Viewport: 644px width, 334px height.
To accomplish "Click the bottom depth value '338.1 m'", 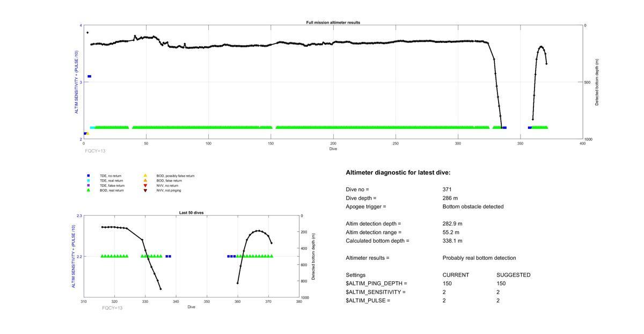I will 452,241.
